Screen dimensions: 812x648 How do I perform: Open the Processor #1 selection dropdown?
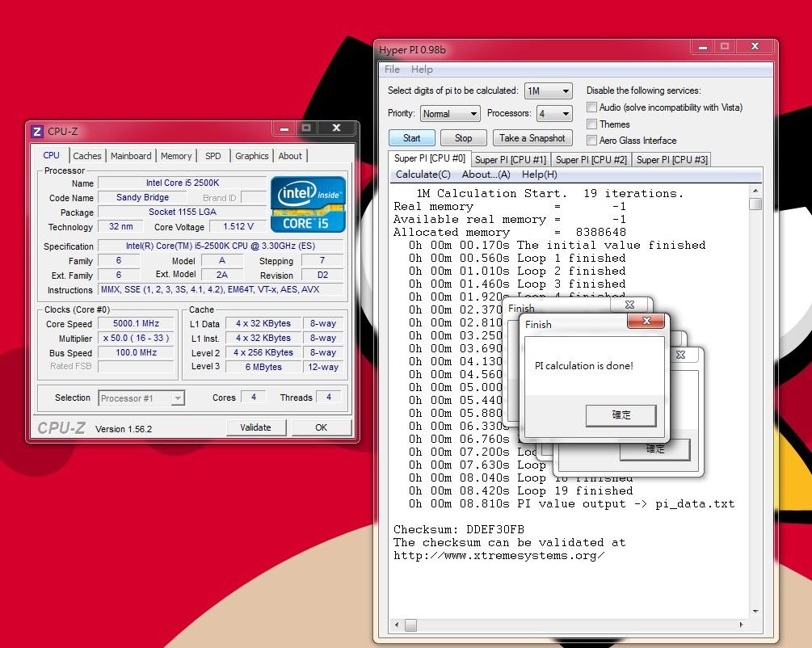point(141,398)
